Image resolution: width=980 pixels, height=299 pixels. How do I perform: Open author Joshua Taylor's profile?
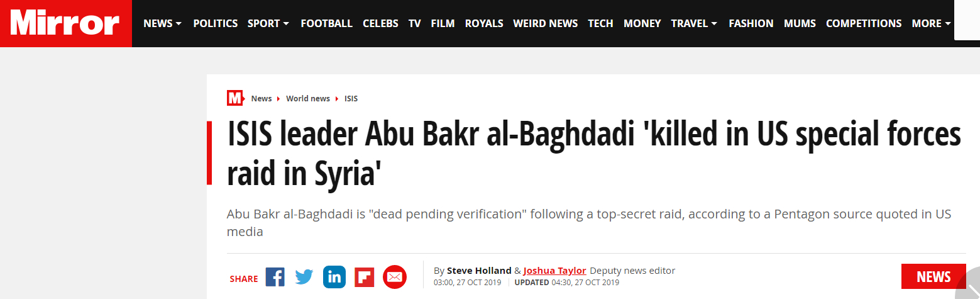(554, 271)
